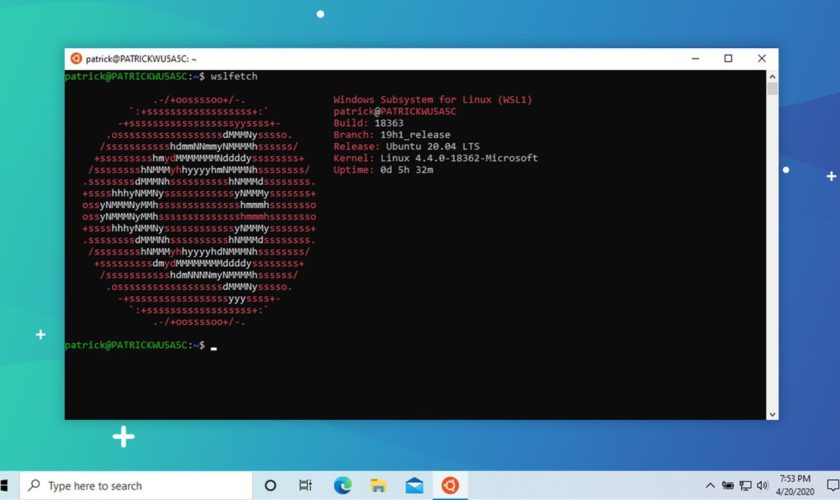Open File Explorer from the taskbar
Viewport: 840px width, 500px height.
(x=378, y=486)
